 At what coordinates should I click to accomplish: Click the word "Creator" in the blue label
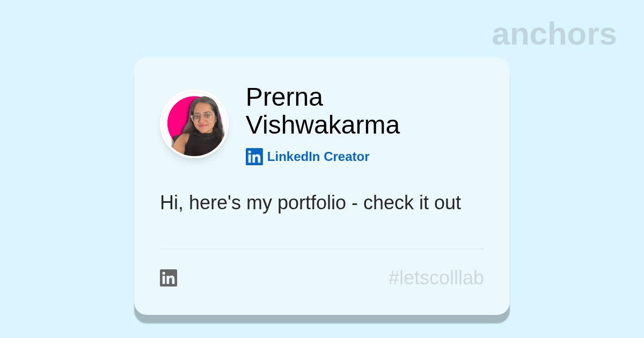point(346,157)
